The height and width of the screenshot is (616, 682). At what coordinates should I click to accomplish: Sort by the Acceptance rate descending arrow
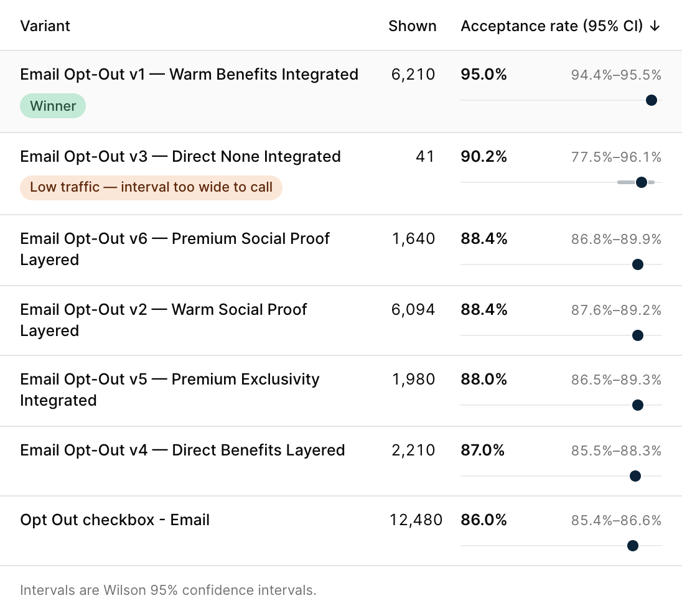pyautogui.click(x=655, y=26)
